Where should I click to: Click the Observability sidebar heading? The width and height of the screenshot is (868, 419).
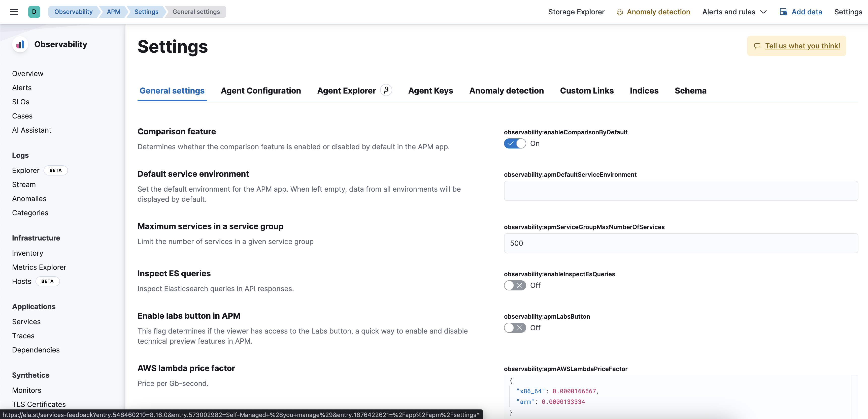[x=61, y=45]
